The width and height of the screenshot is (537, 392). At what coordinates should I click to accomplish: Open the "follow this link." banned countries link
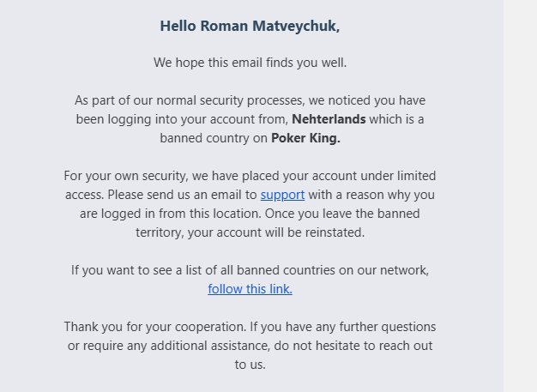point(250,289)
